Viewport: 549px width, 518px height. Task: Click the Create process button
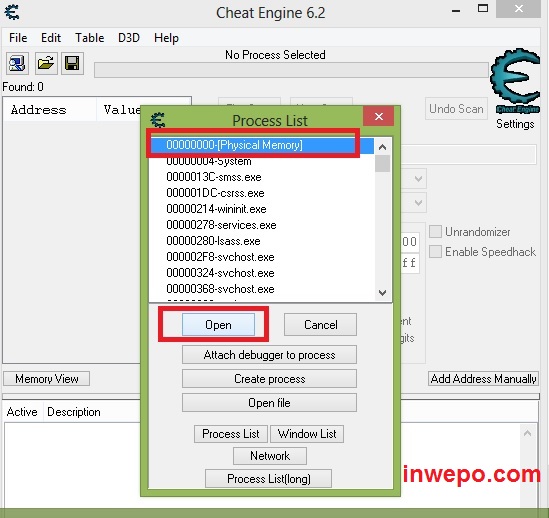269,379
